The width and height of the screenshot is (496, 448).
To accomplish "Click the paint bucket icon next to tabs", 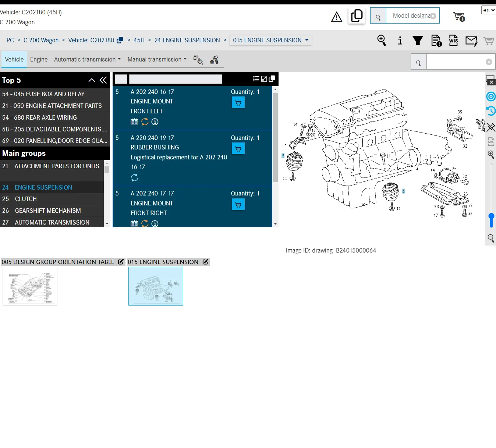I will [x=198, y=60].
